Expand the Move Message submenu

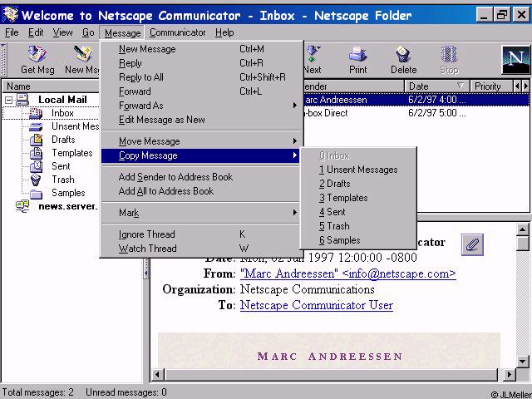click(295, 141)
